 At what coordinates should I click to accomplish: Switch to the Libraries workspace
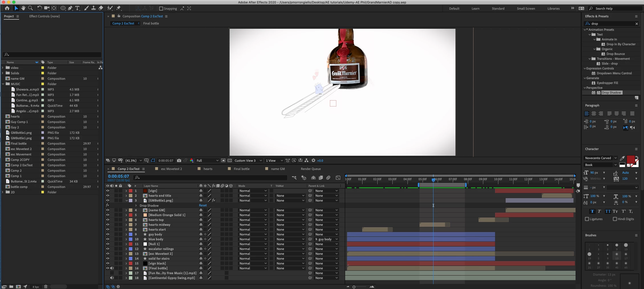[x=554, y=9]
